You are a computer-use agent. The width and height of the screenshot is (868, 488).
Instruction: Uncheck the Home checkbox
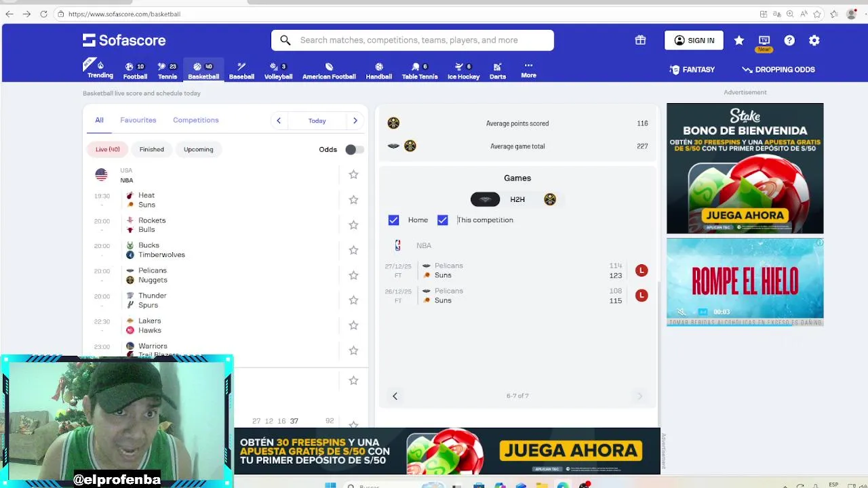pos(393,220)
